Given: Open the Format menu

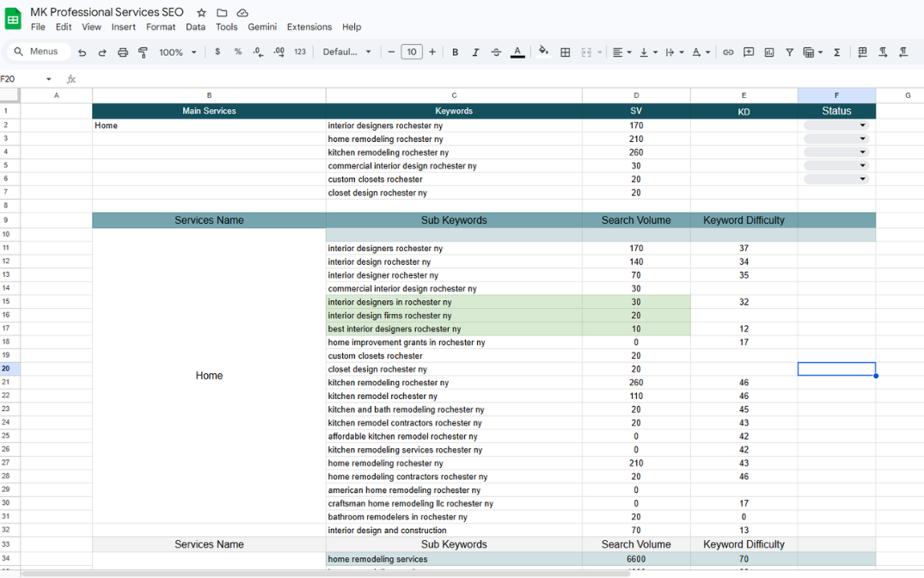Looking at the screenshot, I should click(x=161, y=27).
